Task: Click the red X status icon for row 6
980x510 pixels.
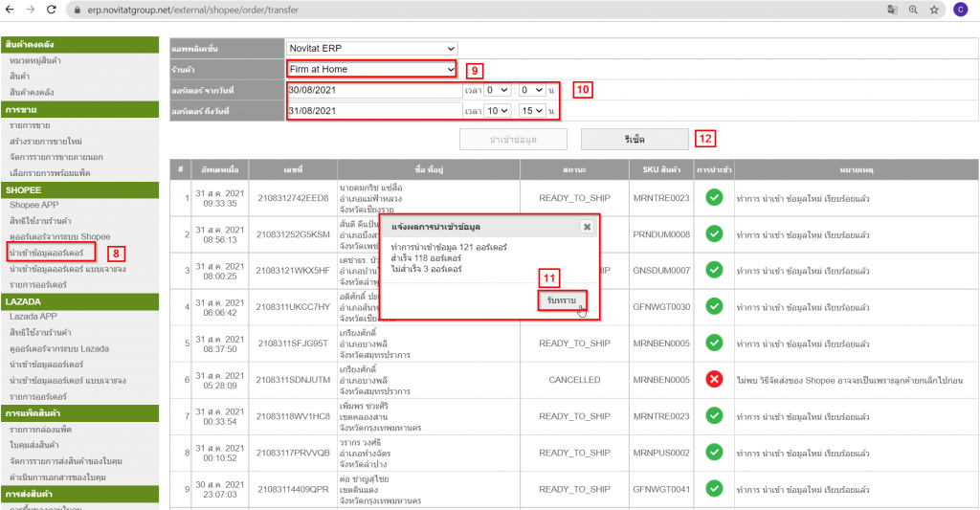Action: coord(713,379)
